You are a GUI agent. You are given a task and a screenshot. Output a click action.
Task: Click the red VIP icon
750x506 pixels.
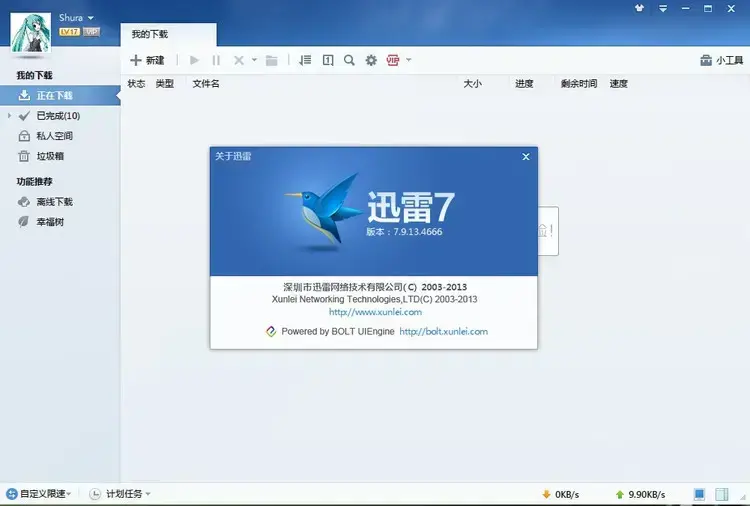tap(393, 60)
